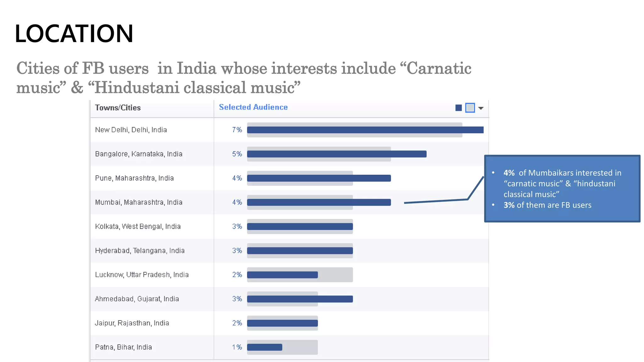Click the Towns/Cities column header
The image size is (644, 362).
click(118, 108)
